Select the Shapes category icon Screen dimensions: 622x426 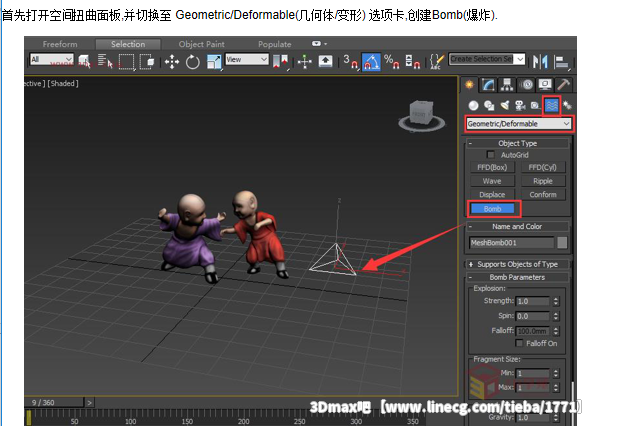click(x=489, y=106)
